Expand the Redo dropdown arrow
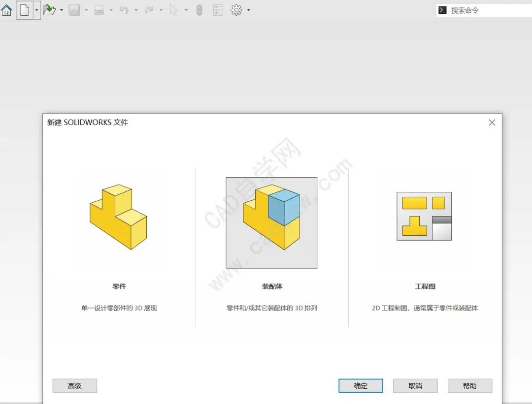 (161, 10)
